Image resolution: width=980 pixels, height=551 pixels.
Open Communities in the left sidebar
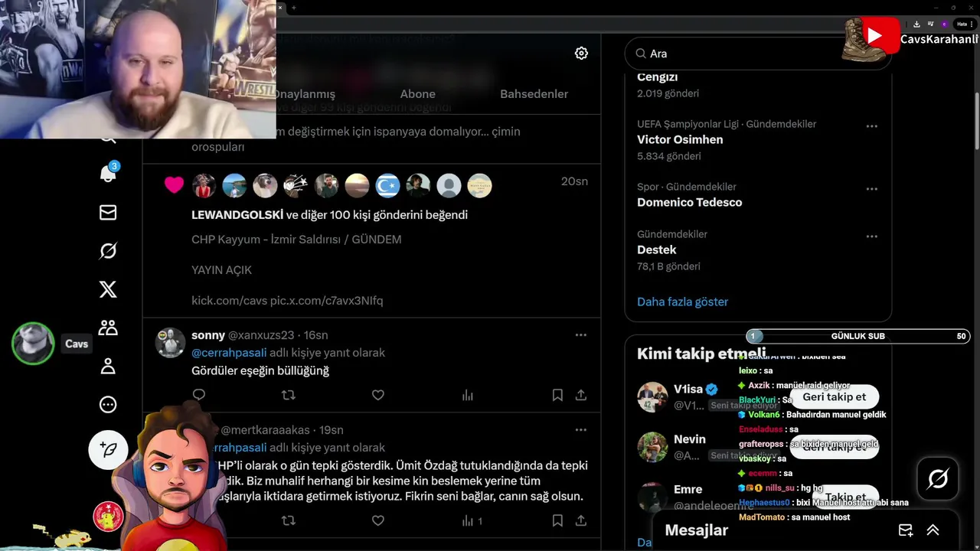[108, 328]
